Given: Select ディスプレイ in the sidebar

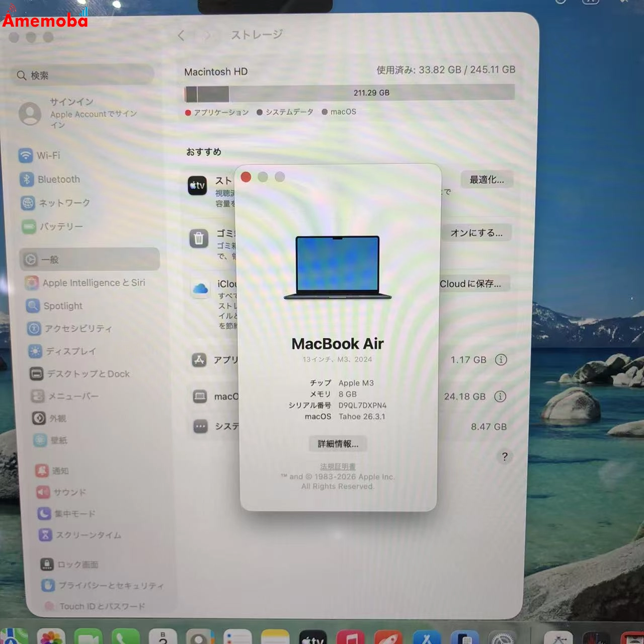Looking at the screenshot, I should click(x=62, y=351).
